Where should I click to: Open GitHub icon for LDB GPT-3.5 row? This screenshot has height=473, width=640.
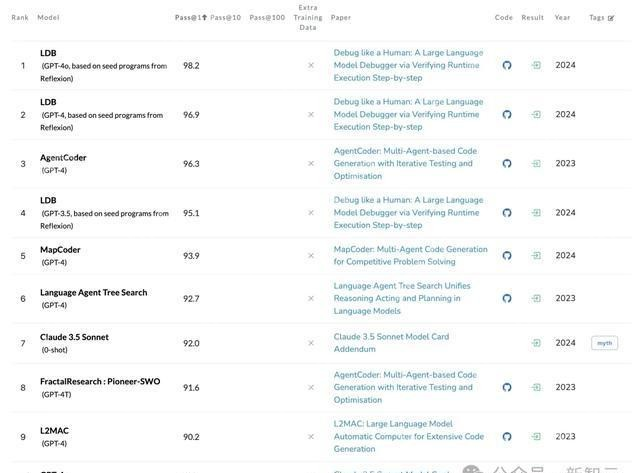click(507, 213)
